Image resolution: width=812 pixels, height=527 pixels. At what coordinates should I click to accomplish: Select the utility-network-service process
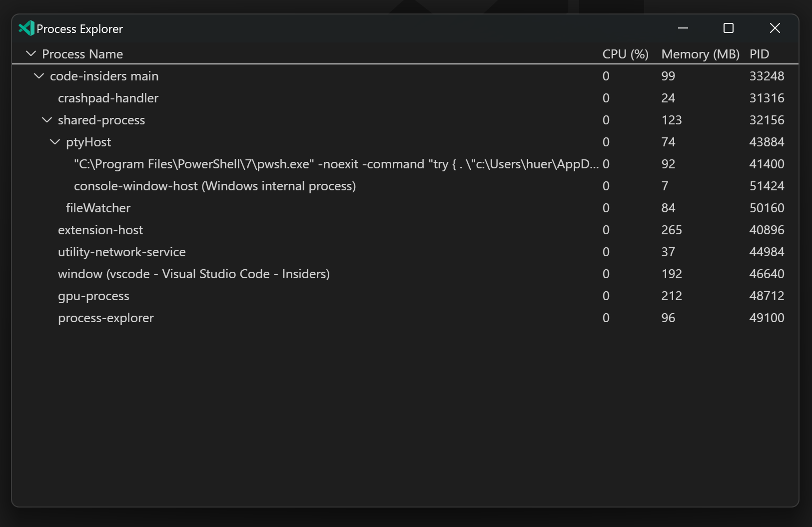pyautogui.click(x=121, y=252)
